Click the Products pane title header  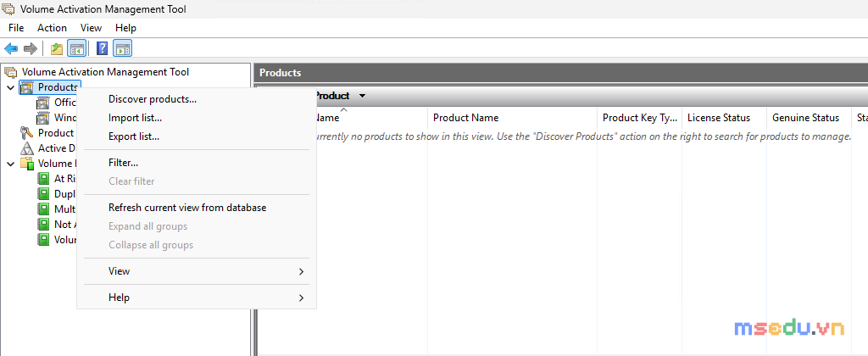pyautogui.click(x=561, y=73)
